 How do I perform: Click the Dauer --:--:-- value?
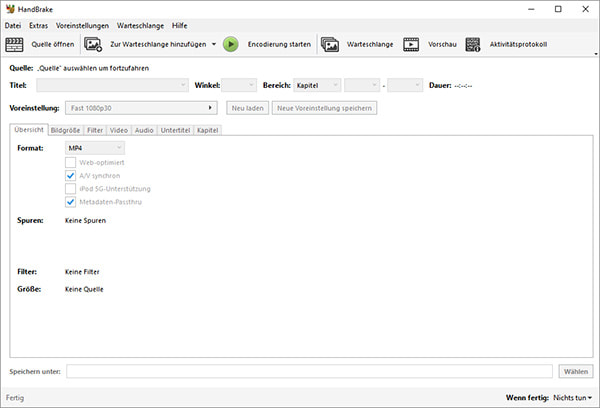coord(463,86)
